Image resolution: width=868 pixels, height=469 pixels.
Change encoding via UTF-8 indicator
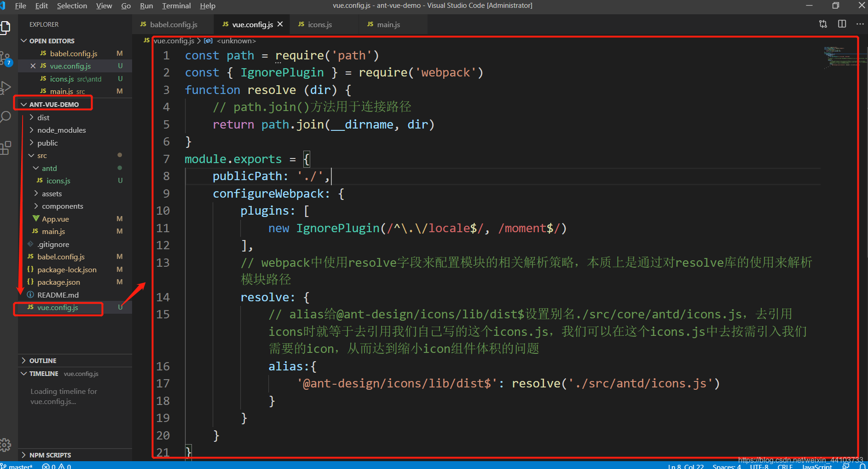[759, 466]
